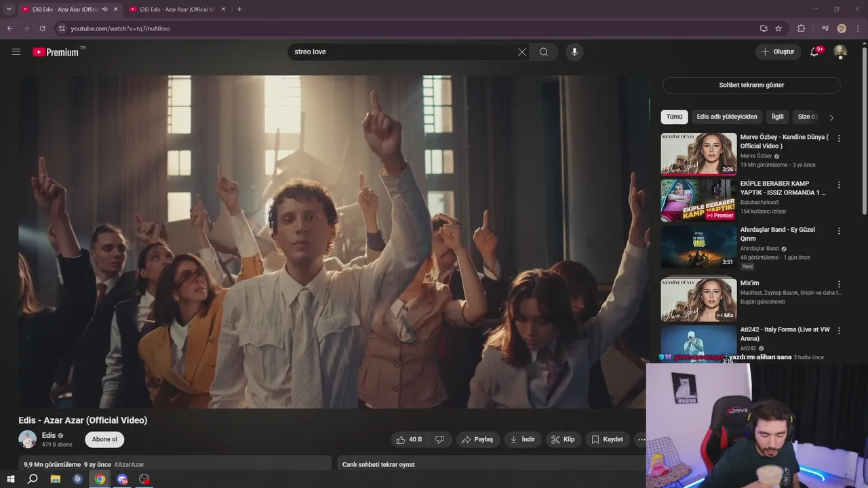Open Ahırdaşlar Band - Ey Güzel Qırım title

(x=778, y=234)
